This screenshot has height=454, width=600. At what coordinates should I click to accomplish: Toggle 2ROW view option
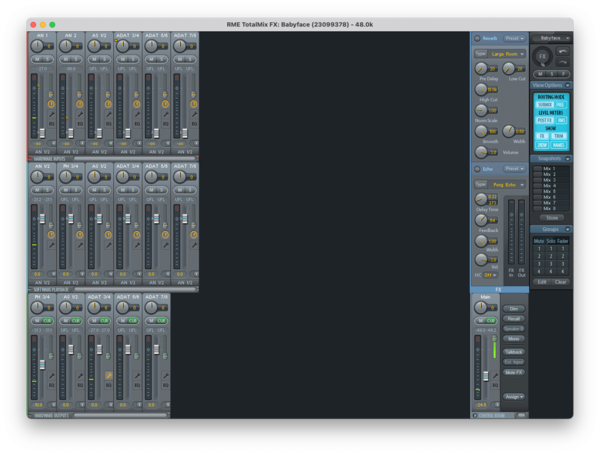tap(542, 145)
